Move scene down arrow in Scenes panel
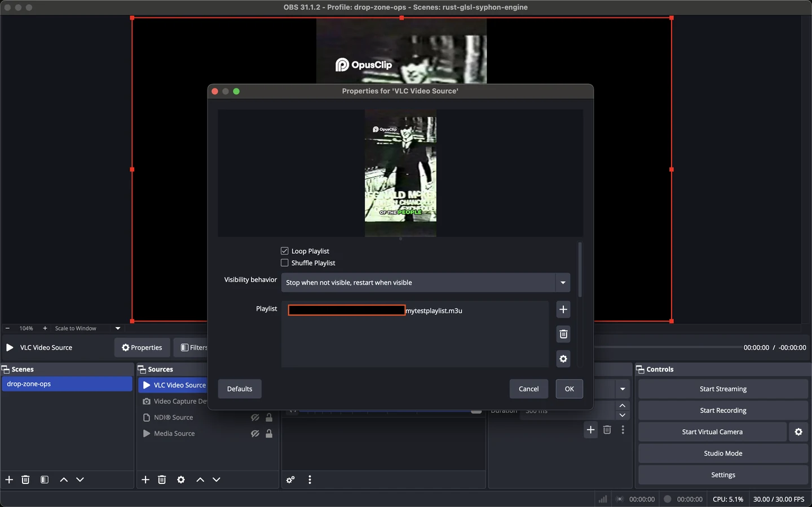 click(80, 480)
